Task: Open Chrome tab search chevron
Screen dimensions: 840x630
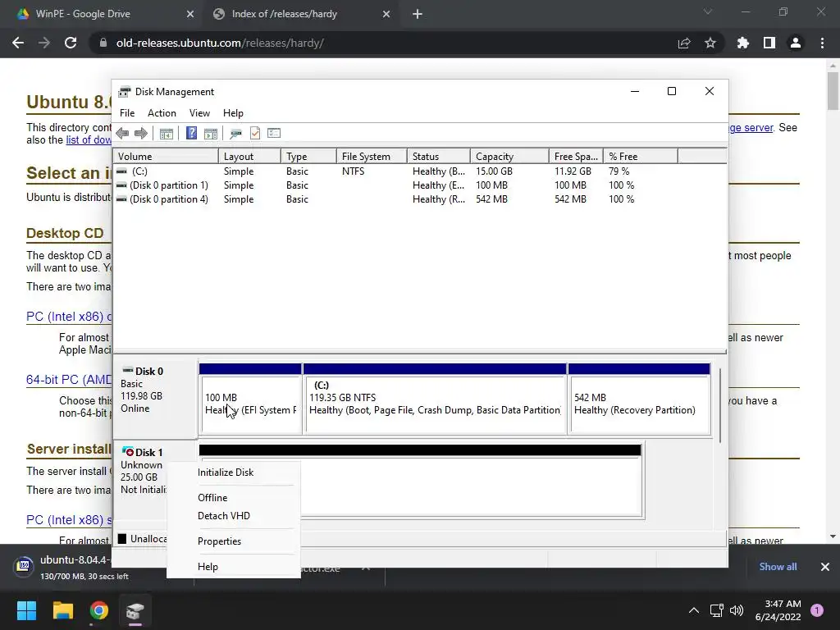Action: (x=708, y=11)
